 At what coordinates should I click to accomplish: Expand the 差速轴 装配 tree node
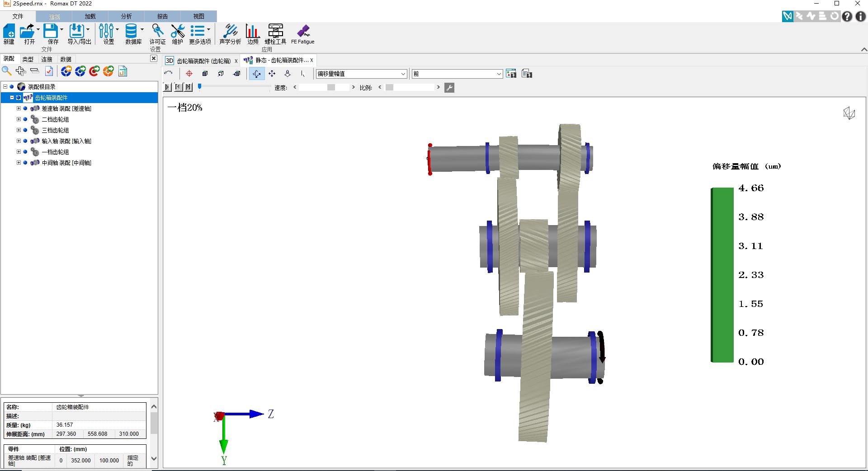tap(19, 108)
